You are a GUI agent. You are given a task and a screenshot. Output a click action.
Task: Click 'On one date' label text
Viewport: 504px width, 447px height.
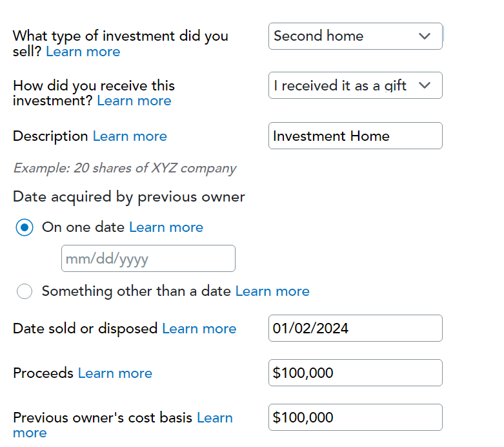pos(83,227)
